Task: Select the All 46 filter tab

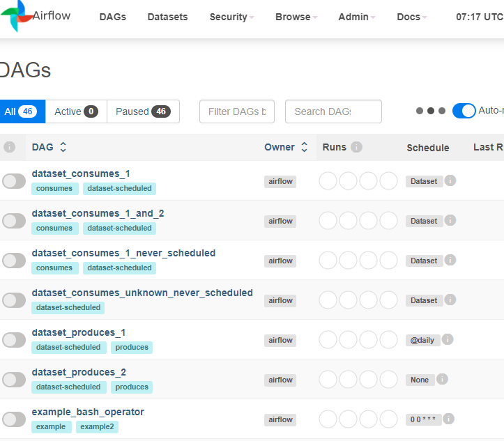Action: [x=22, y=111]
